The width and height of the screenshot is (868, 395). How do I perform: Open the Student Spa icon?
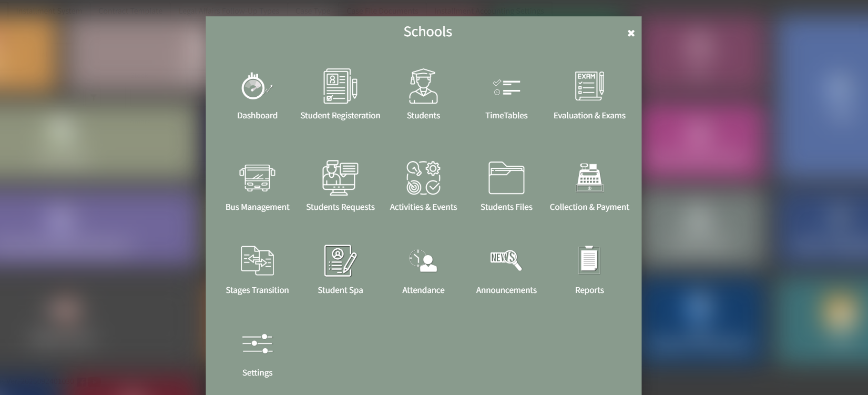point(340,260)
